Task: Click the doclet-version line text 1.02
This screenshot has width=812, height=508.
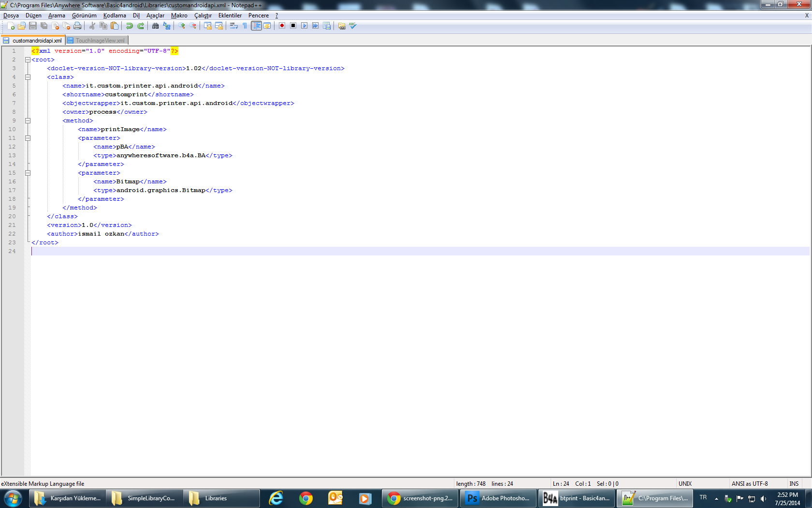Action: pos(194,69)
